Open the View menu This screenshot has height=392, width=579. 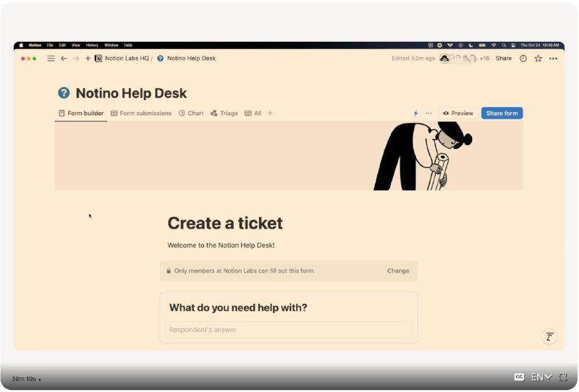[x=76, y=45]
